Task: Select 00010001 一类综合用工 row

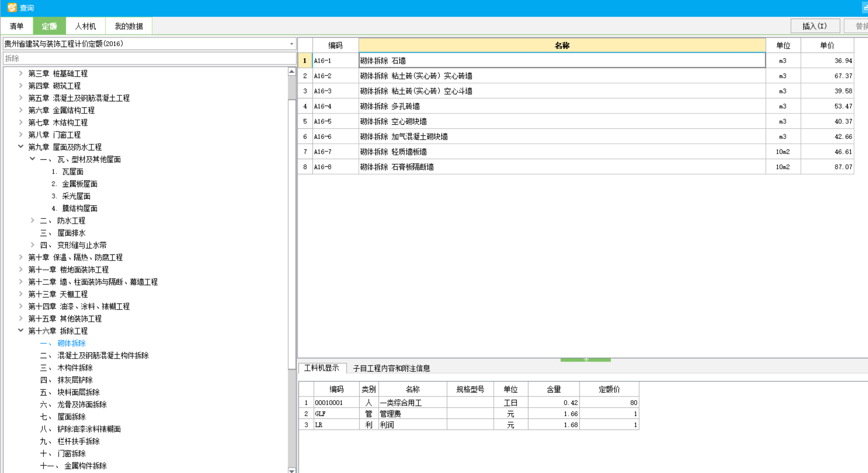Action: point(469,402)
